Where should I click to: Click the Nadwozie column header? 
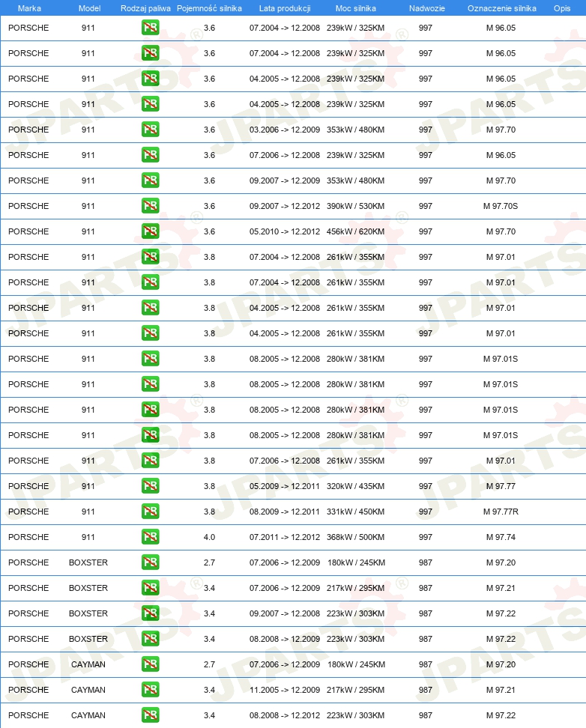(x=426, y=8)
